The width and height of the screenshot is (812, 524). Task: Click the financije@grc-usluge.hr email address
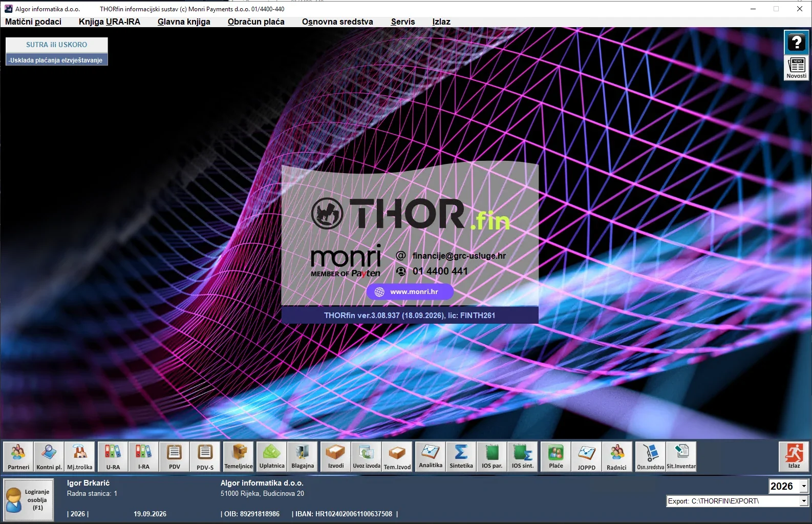[x=459, y=256]
